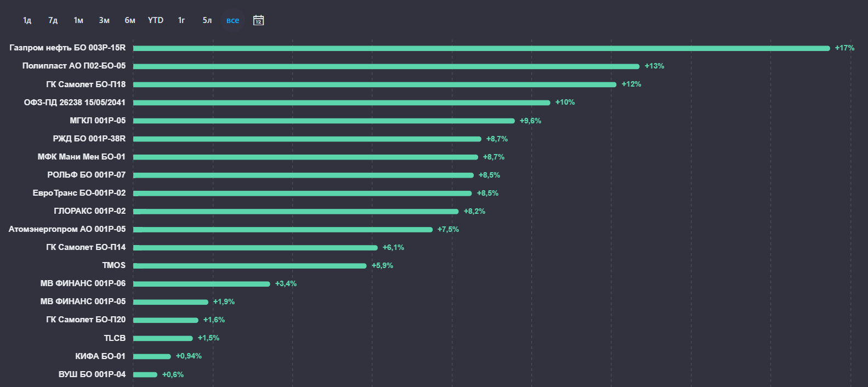
Task: Open the calendar date range picker
Action: [258, 20]
